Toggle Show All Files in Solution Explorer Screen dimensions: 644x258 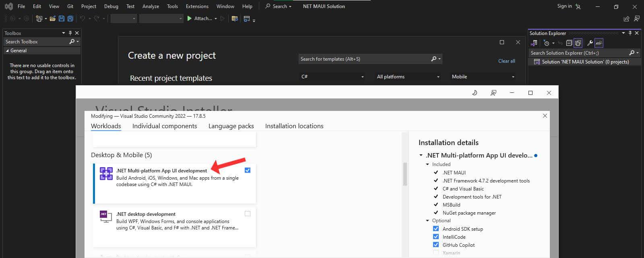[578, 43]
